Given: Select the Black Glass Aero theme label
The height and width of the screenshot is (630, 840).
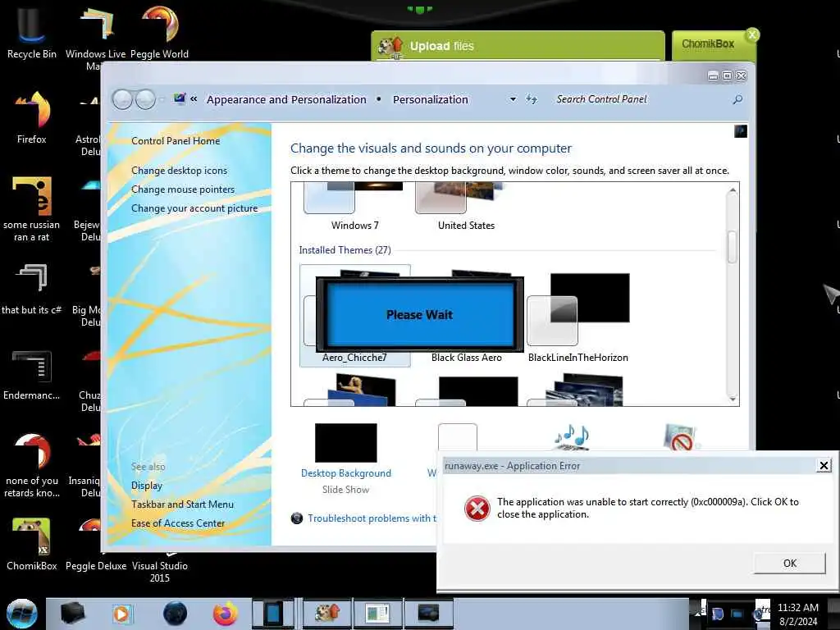Looking at the screenshot, I should click(x=467, y=358).
